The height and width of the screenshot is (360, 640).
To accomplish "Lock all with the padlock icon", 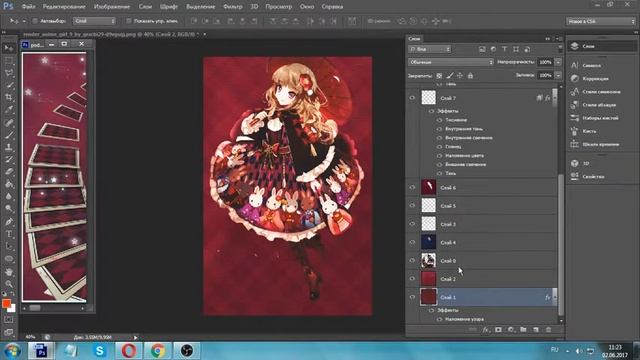I will tap(470, 76).
